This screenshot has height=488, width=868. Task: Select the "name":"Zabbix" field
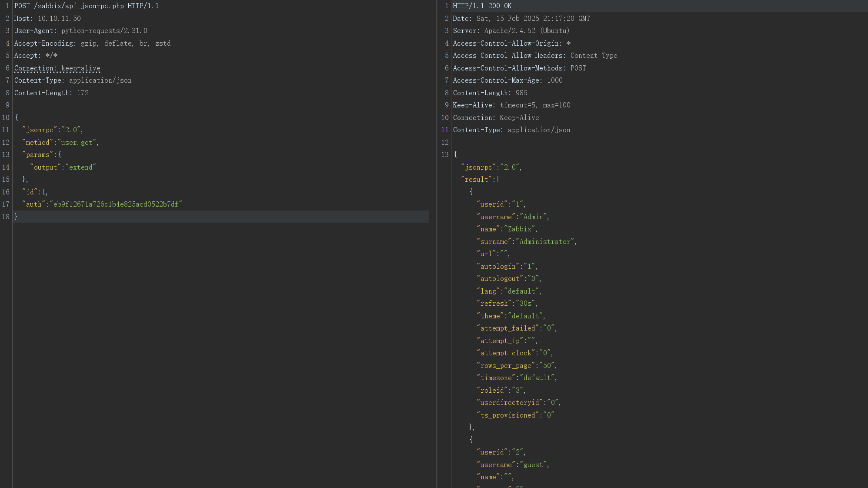tap(507, 229)
